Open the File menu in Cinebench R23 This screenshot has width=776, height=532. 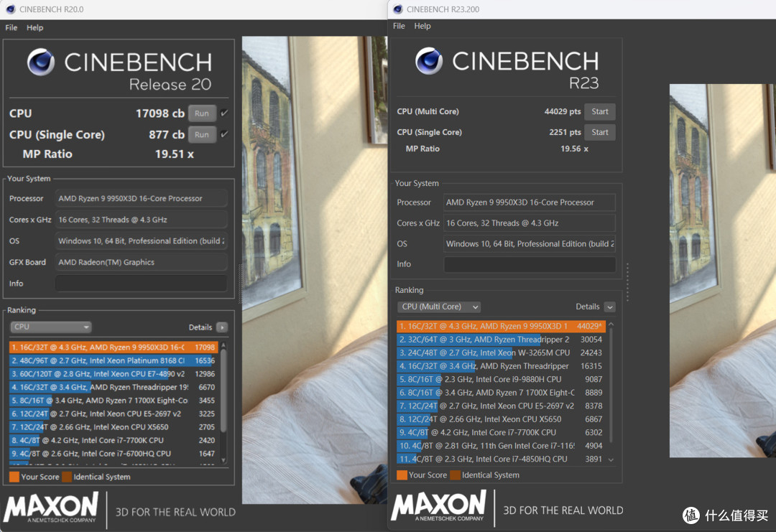399,26
